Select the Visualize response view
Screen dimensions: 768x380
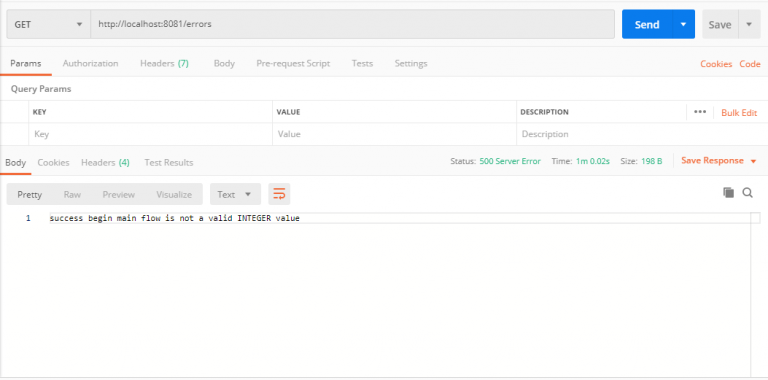[174, 194]
